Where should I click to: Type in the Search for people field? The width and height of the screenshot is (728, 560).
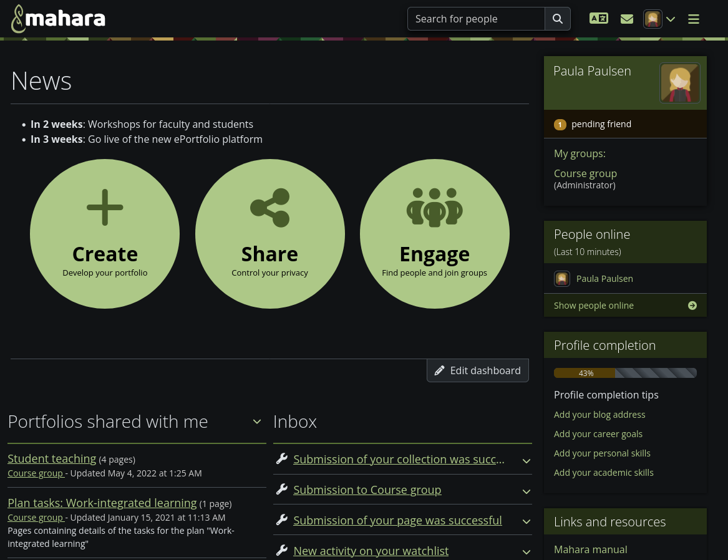(x=476, y=19)
